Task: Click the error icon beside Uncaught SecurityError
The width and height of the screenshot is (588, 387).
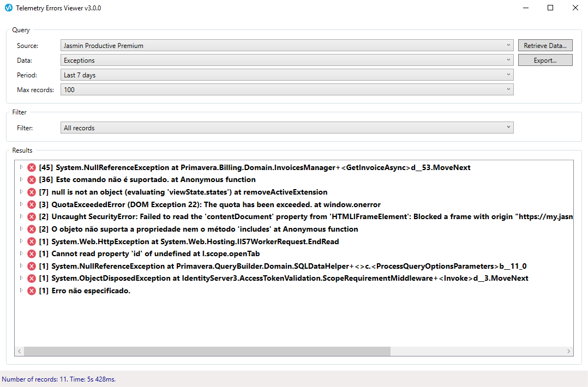Action: point(32,217)
